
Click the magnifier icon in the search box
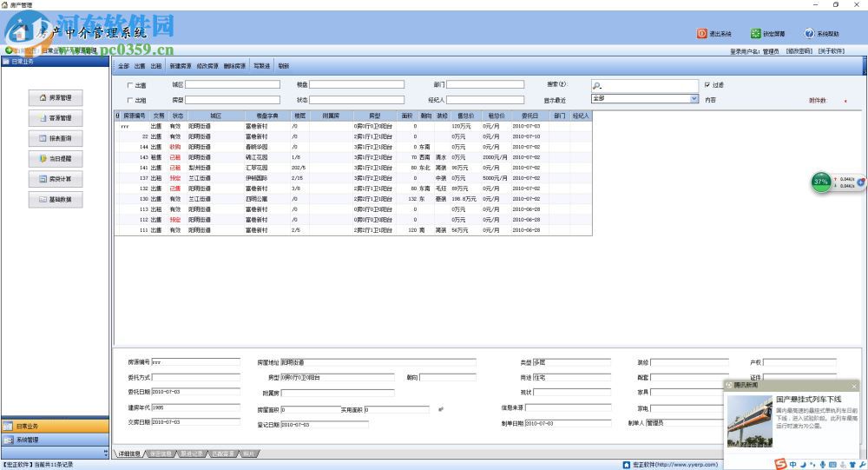coord(597,85)
